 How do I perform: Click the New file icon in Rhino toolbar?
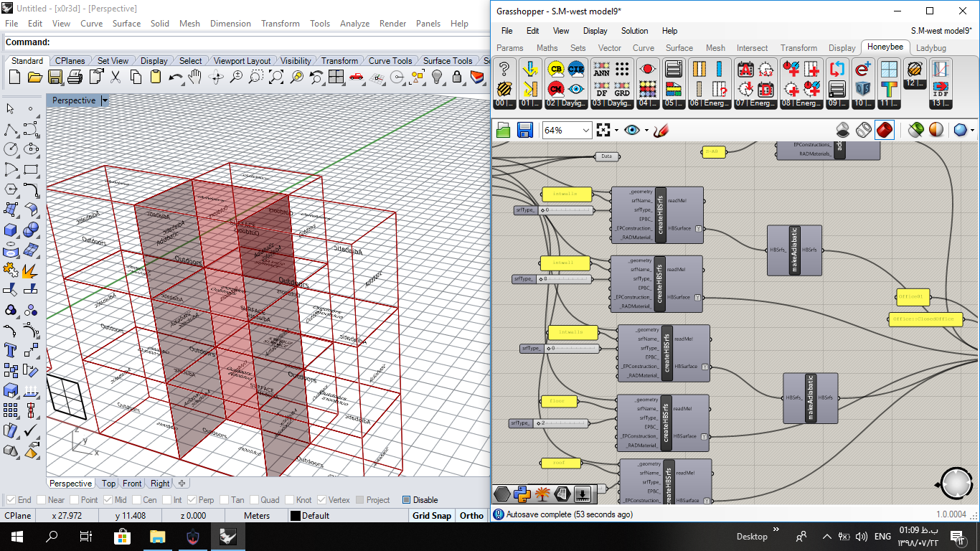point(15,77)
